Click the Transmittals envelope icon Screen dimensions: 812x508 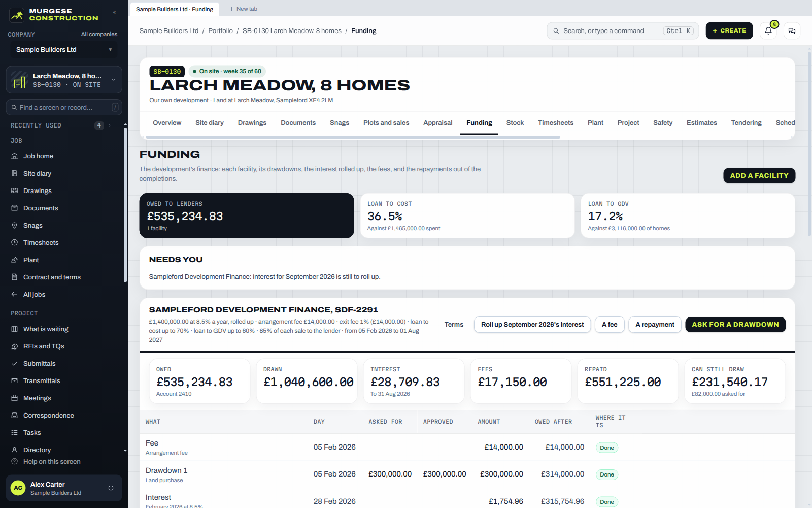pyautogui.click(x=14, y=381)
